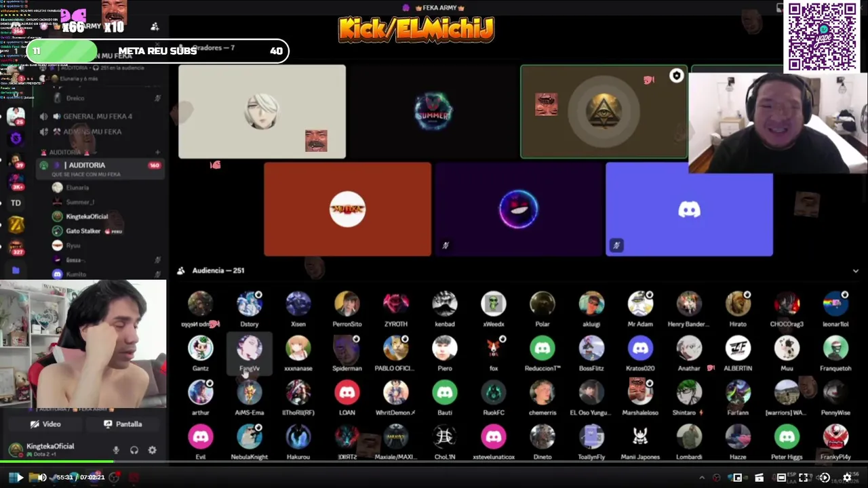Click LOAN's red Discord avatar

point(347,392)
